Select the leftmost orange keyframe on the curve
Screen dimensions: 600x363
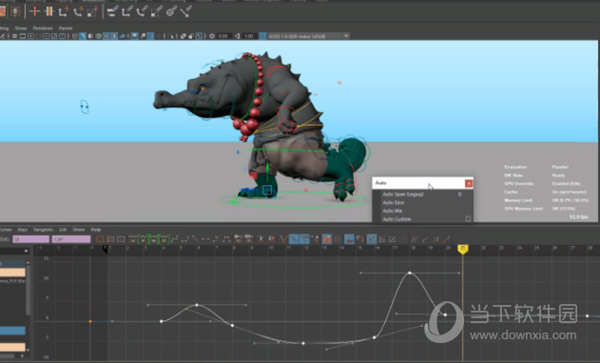click(90, 321)
